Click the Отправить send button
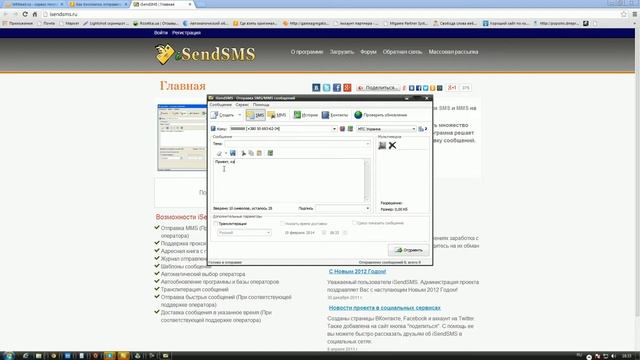Screen dimensions: 640x360 [408, 250]
